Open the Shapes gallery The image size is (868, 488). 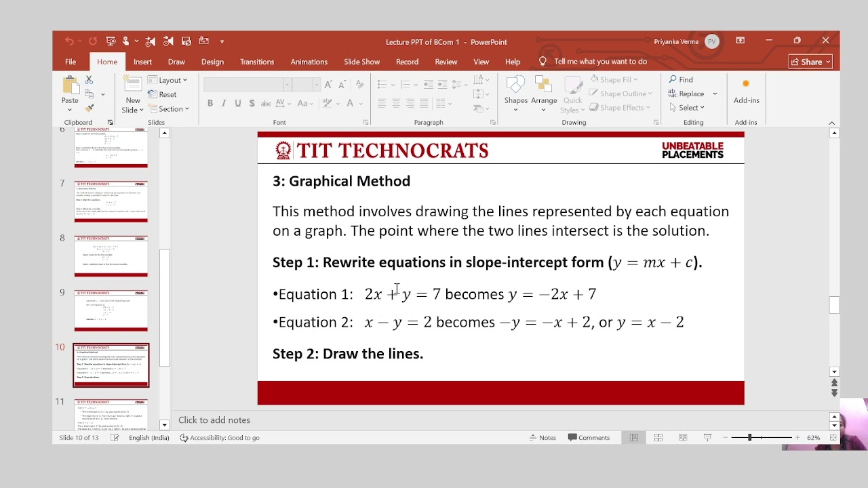point(515,94)
